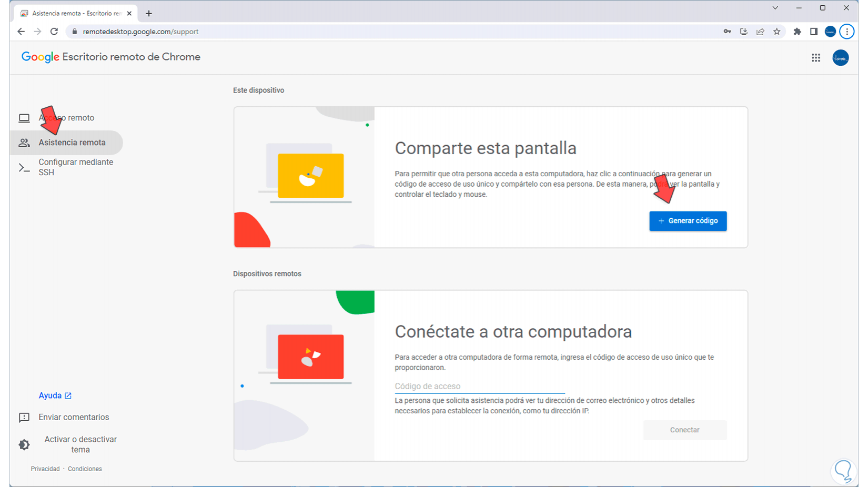868x487 pixels.
Task: Click the address bar URL
Action: coord(140,32)
